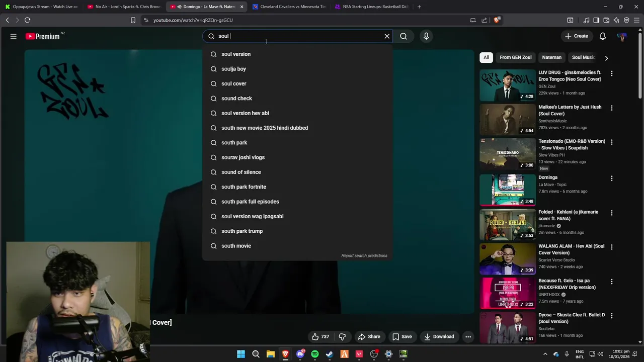
Task: Open options for Folded - Kehlani video
Action: click(612, 213)
